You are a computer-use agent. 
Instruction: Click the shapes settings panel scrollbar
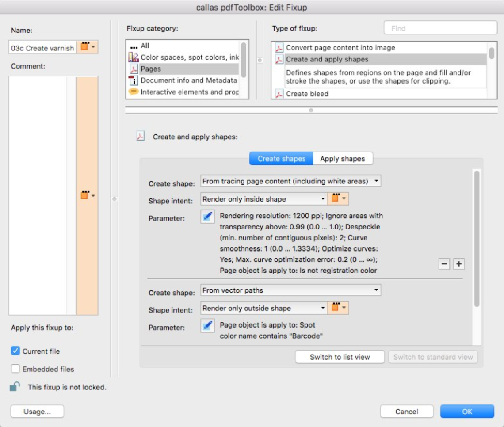coord(477,239)
